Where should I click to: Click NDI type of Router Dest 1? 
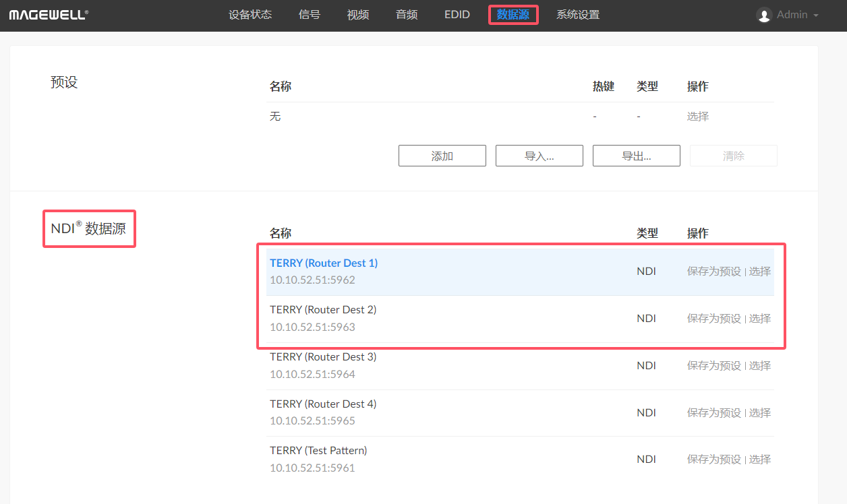click(646, 272)
